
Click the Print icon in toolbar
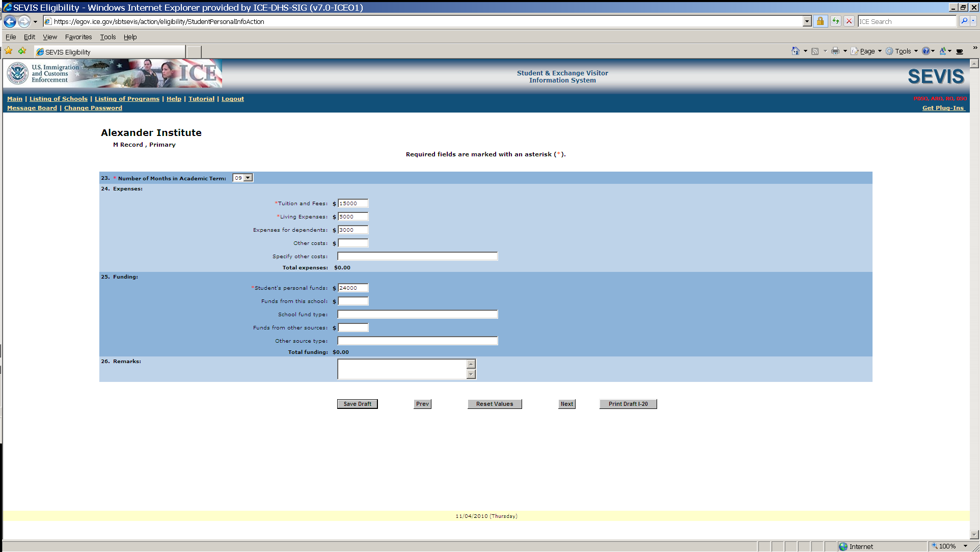pyautogui.click(x=835, y=51)
